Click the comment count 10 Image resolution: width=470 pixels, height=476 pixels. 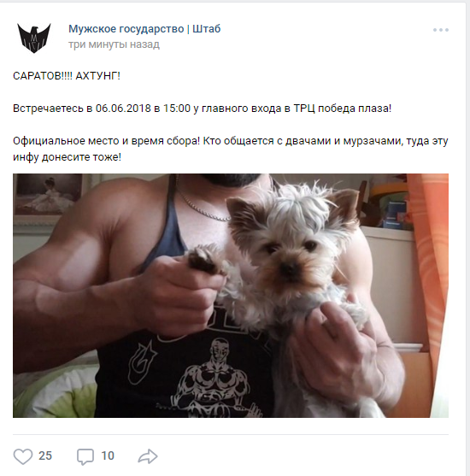108,455
